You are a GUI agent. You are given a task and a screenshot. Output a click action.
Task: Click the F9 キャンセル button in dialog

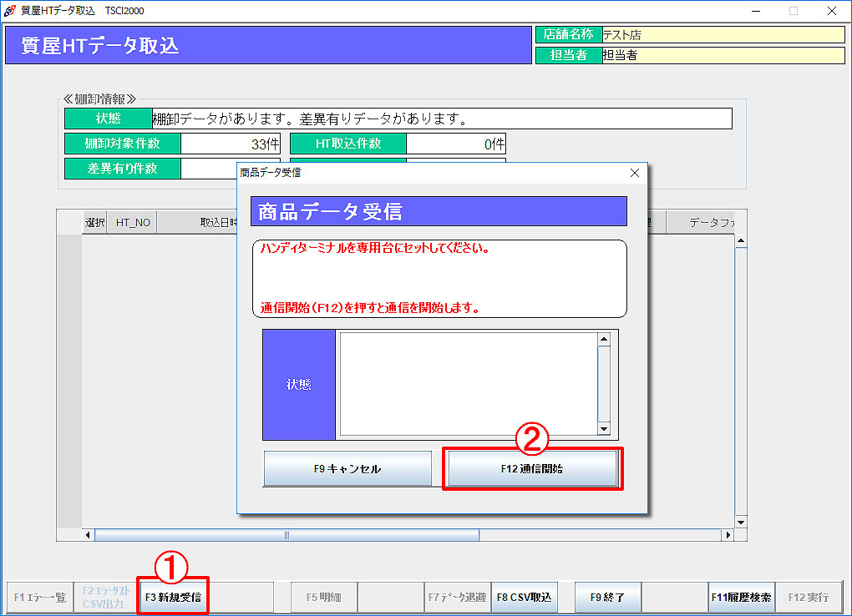click(x=347, y=468)
